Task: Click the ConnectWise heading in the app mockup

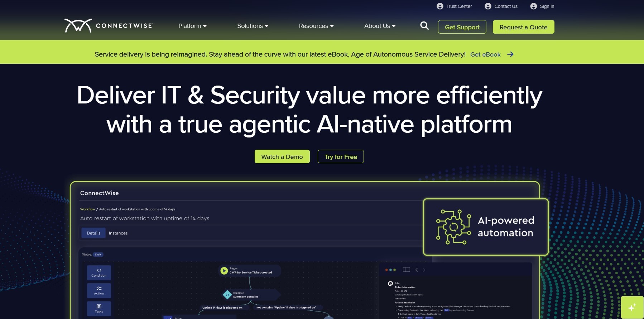Action: 100,193
